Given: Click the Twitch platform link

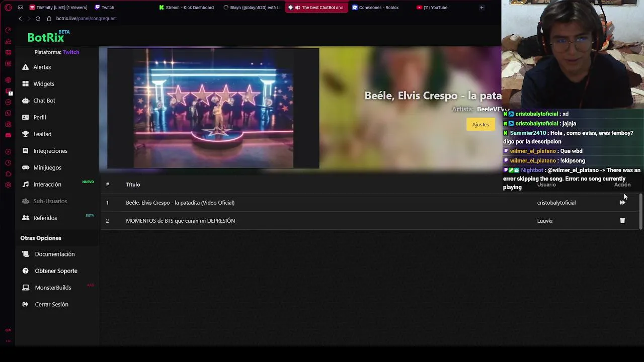Looking at the screenshot, I should click(x=71, y=52).
